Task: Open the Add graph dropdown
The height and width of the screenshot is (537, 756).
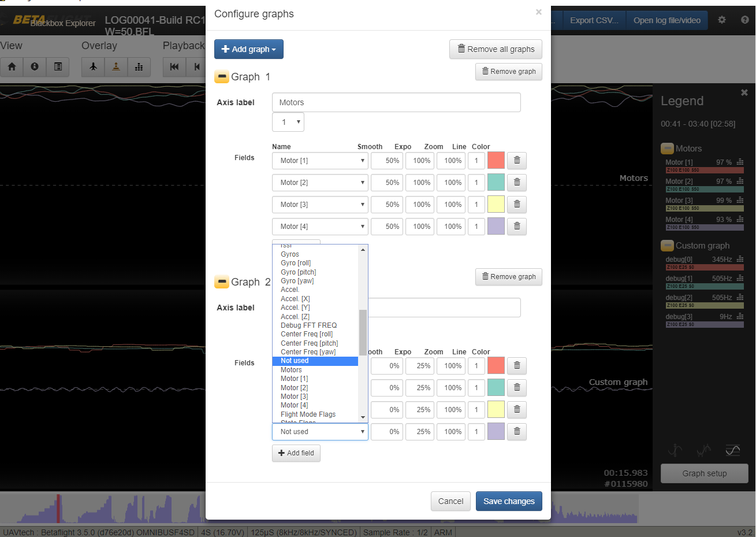Action: (248, 49)
